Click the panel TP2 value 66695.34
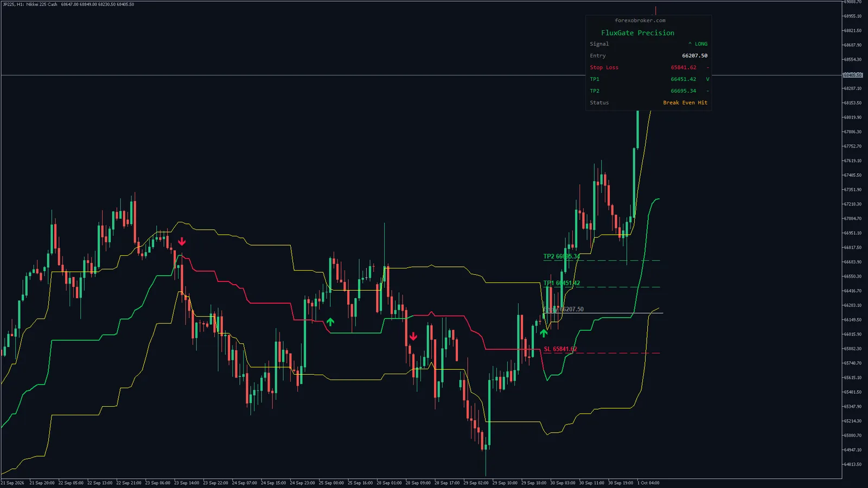This screenshot has width=868, height=488. point(684,91)
